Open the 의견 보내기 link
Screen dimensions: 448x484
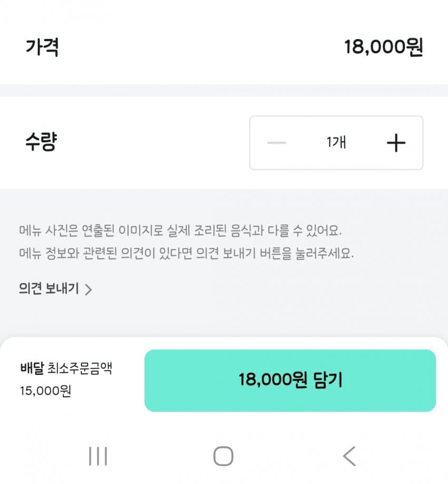pos(49,289)
